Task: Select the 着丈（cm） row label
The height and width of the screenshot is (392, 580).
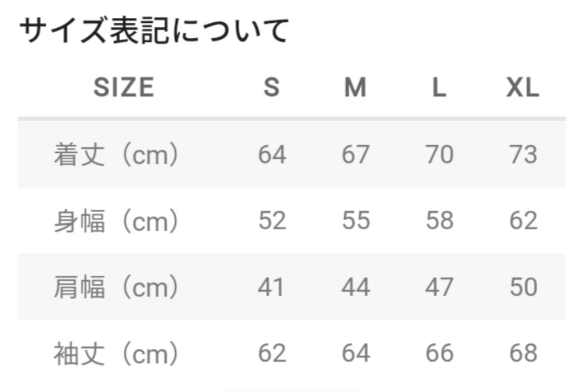Action: [x=116, y=155]
